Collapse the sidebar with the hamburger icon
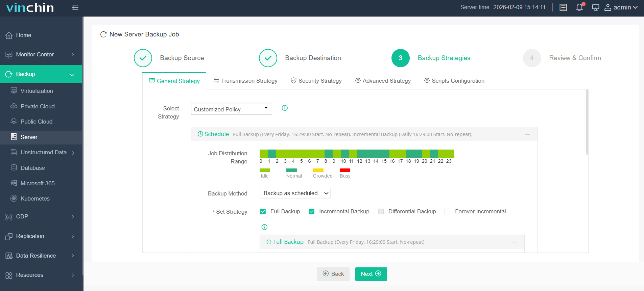 pos(75,7)
